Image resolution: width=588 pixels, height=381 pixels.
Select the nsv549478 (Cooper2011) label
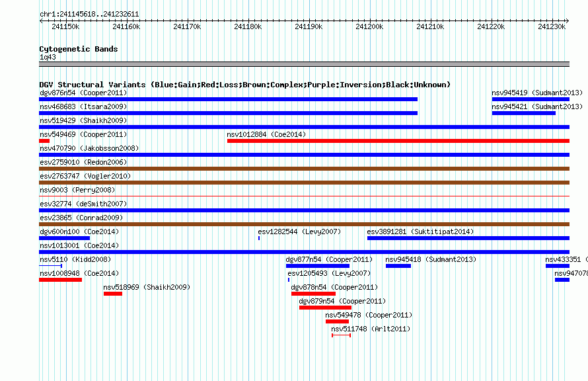tap(369, 315)
